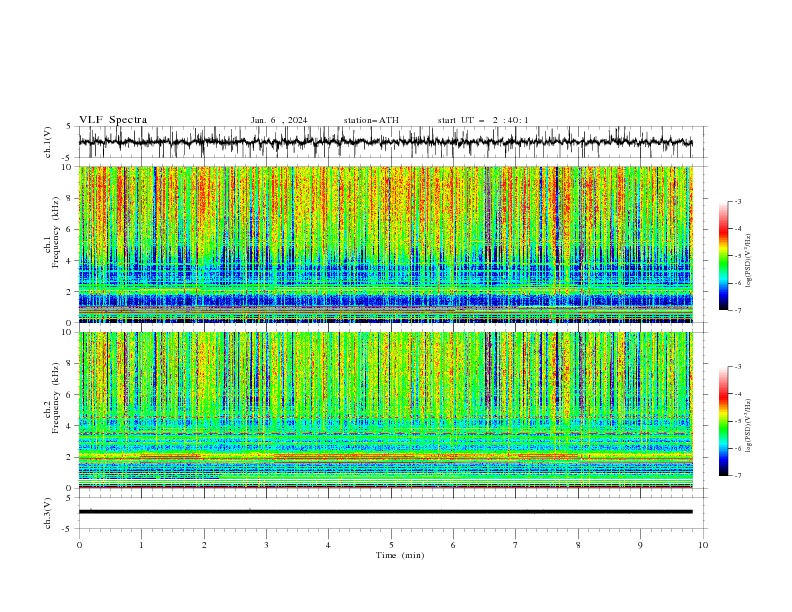The width and height of the screenshot is (792, 612).
Task: Click the ch.1 'Frequency (kHz)' axis label
Action: tap(55, 233)
